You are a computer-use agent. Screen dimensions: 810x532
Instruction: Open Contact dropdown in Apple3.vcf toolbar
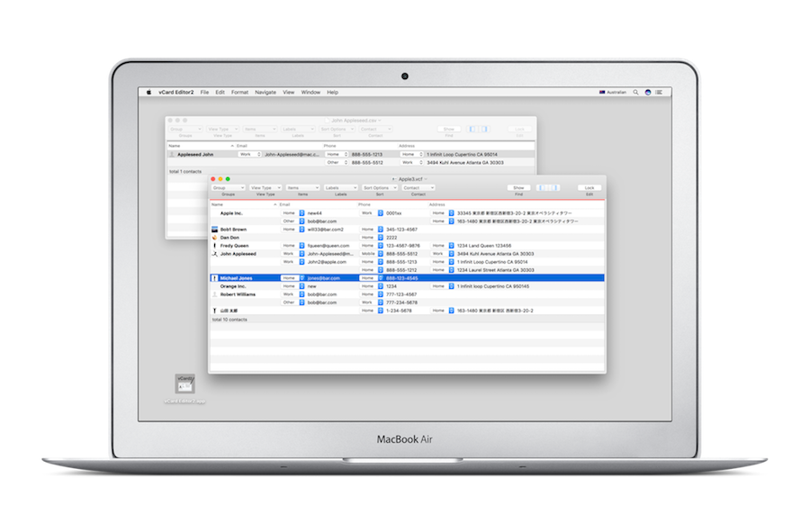(418, 188)
